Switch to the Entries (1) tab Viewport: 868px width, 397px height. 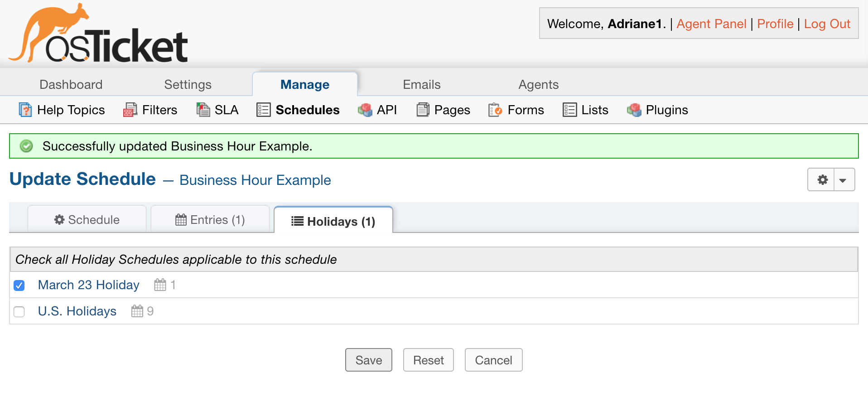(x=210, y=219)
